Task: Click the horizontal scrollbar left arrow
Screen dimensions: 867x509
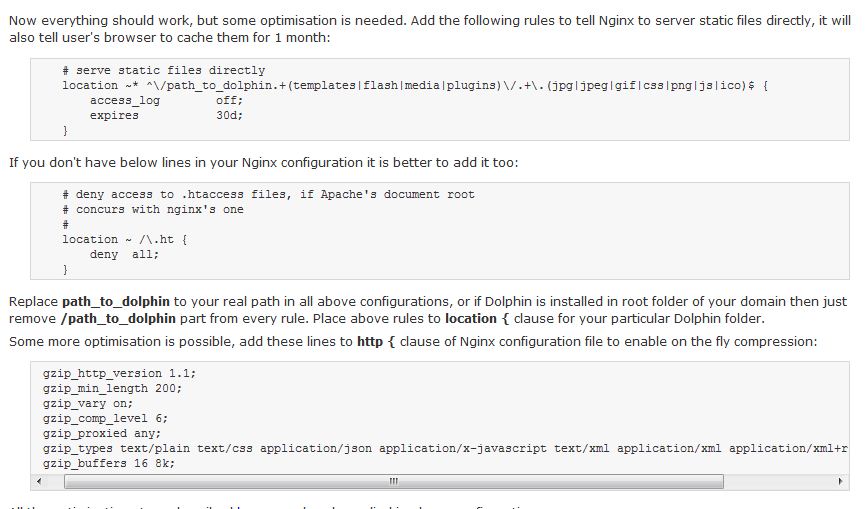Action: pos(39,481)
